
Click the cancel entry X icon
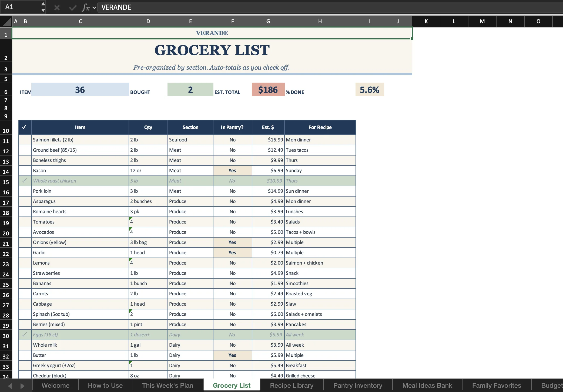pyautogui.click(x=57, y=8)
